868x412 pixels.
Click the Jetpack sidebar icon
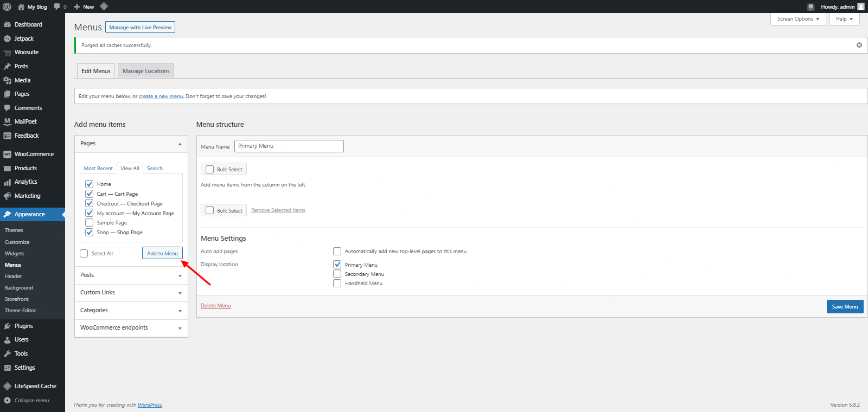point(7,38)
